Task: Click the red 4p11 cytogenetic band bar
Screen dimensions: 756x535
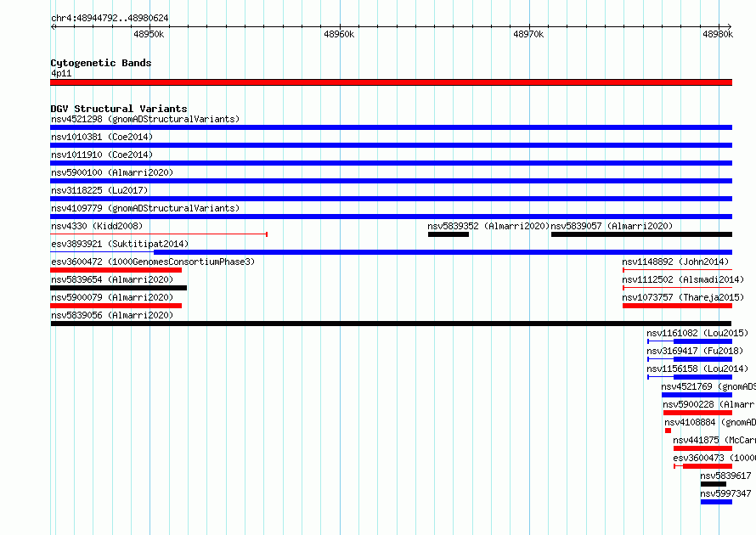Action: tap(391, 82)
